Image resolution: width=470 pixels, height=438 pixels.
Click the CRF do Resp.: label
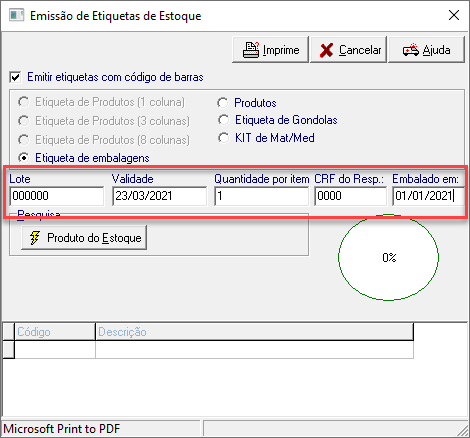pyautogui.click(x=349, y=179)
